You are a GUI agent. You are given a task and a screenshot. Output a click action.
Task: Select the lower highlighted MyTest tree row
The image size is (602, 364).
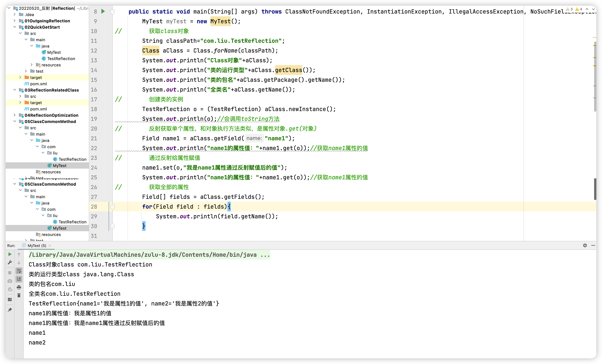point(47,228)
